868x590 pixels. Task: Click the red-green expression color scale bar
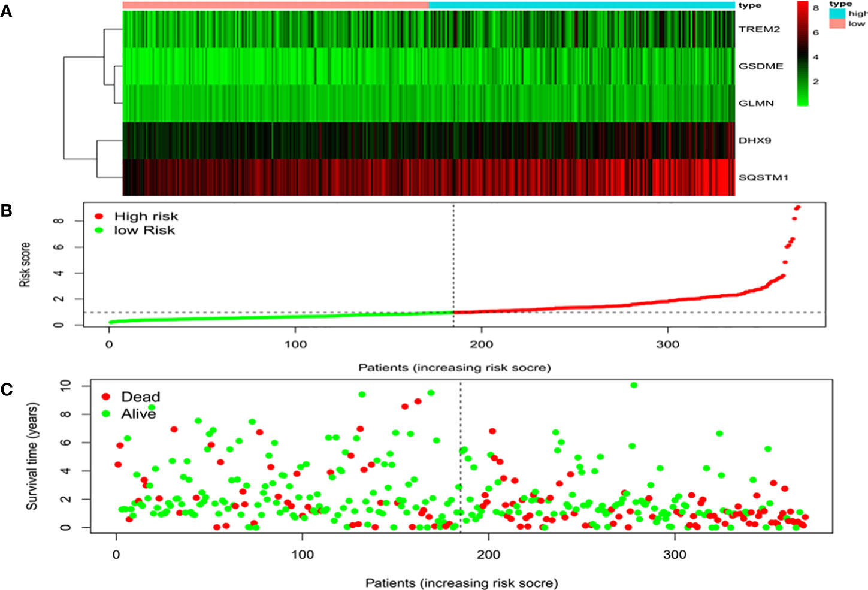[x=803, y=53]
